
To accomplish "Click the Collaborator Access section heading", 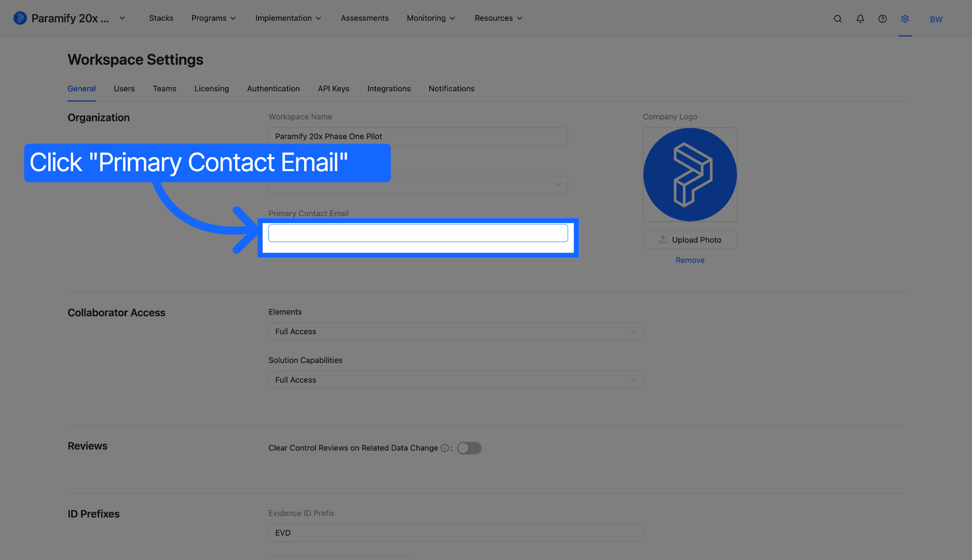I will (x=116, y=313).
